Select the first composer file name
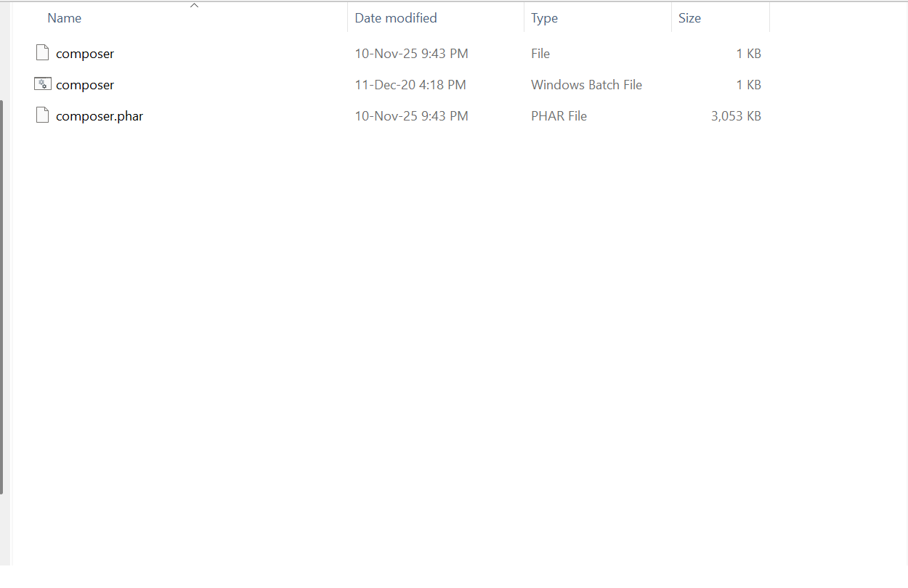This screenshot has width=908, height=588. point(85,54)
